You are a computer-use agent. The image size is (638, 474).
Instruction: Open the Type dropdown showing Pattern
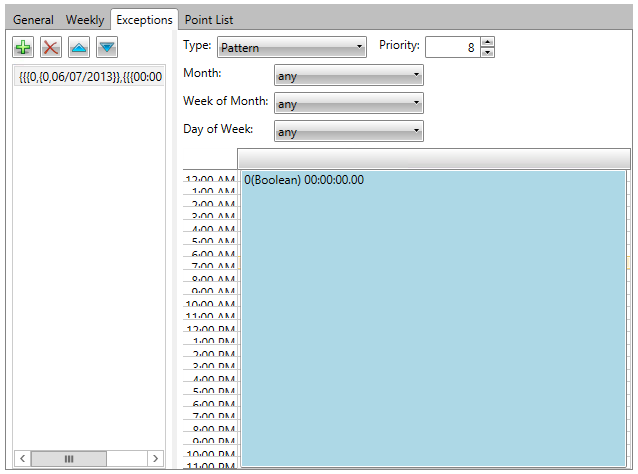tap(292, 47)
